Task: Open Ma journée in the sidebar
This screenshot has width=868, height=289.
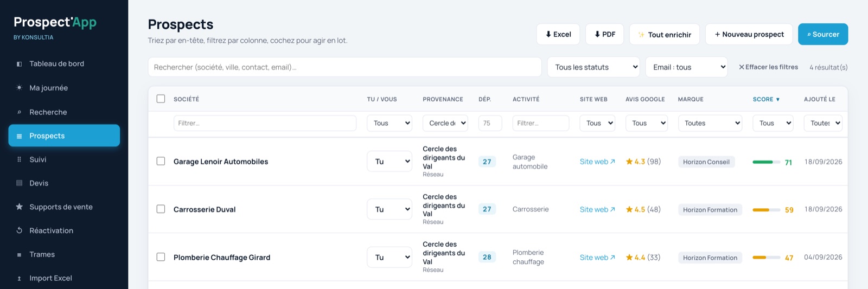Action: click(64, 88)
